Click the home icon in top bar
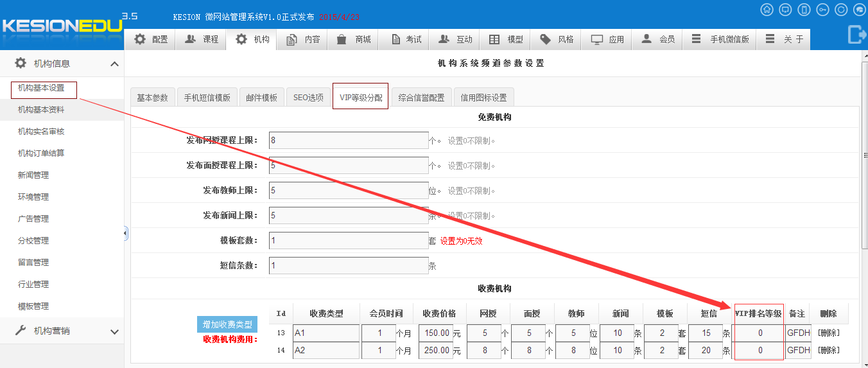The height and width of the screenshot is (368, 868). coord(767,10)
